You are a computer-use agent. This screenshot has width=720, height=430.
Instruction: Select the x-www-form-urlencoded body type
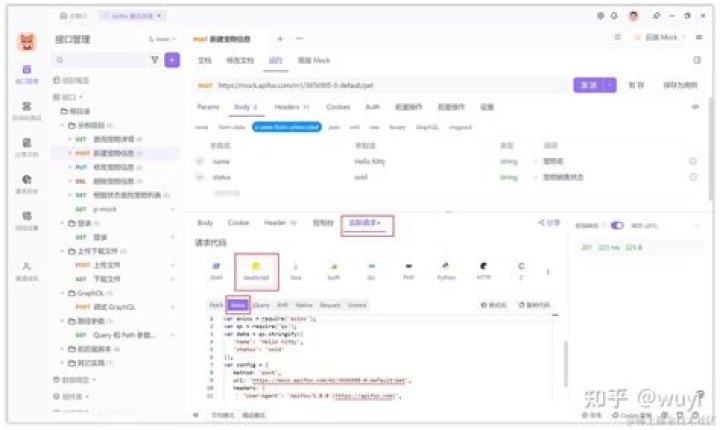click(287, 127)
